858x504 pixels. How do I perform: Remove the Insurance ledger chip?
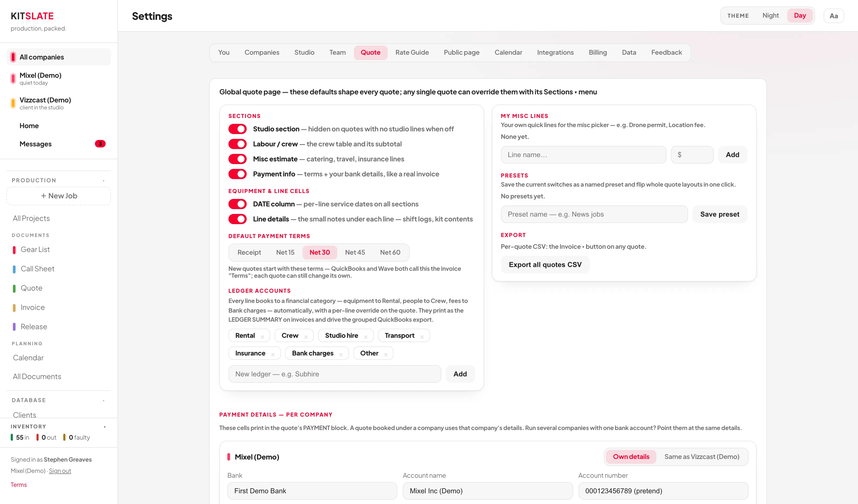click(273, 354)
